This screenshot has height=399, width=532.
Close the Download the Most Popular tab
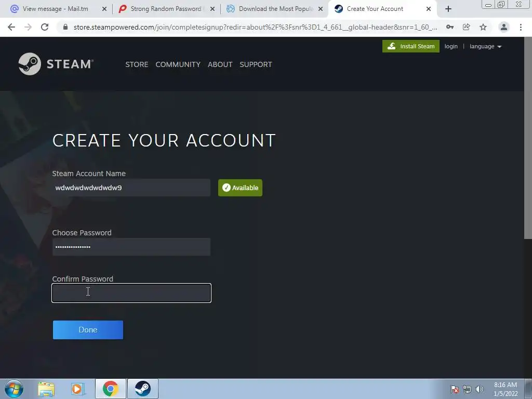click(x=321, y=9)
